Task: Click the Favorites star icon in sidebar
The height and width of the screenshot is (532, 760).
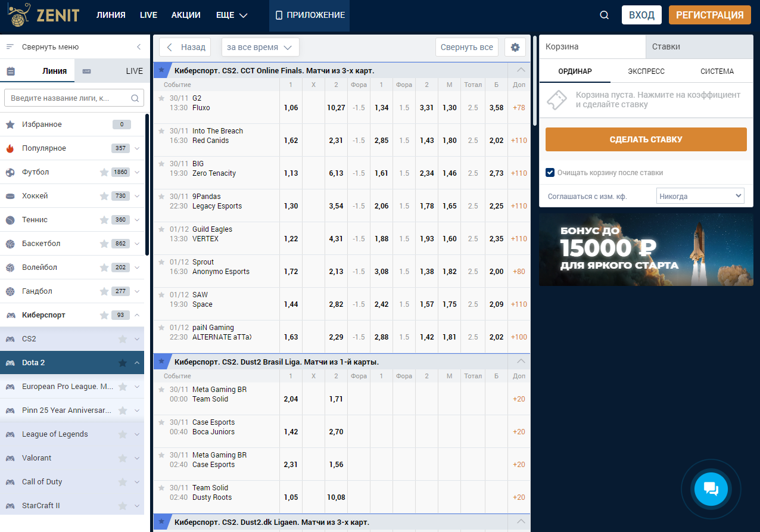Action: click(x=10, y=125)
